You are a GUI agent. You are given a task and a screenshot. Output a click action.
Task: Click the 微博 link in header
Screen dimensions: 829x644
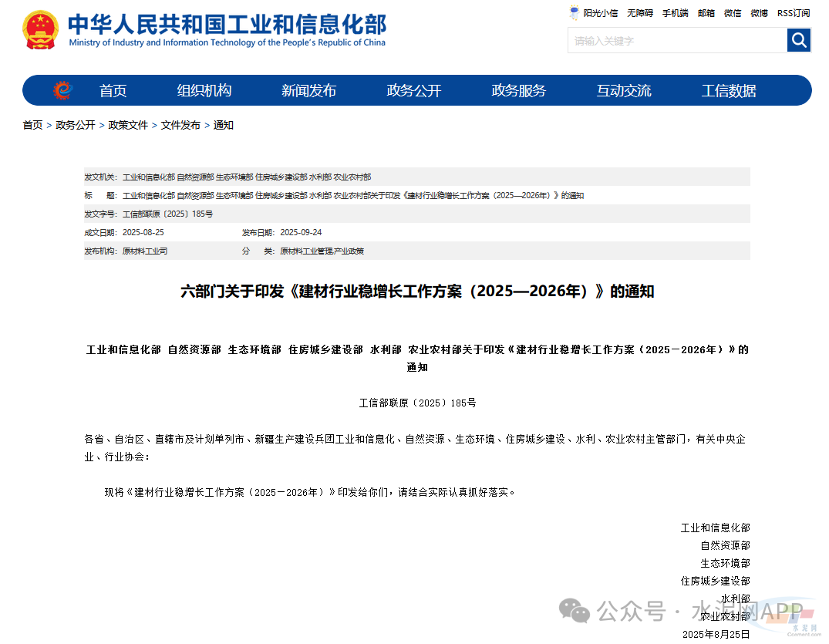click(759, 13)
